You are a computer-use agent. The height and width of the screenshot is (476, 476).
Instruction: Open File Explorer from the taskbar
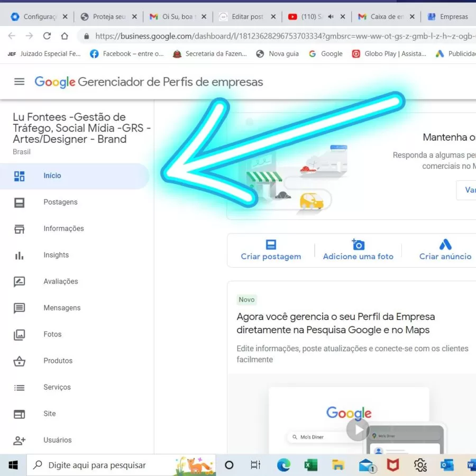click(338, 465)
